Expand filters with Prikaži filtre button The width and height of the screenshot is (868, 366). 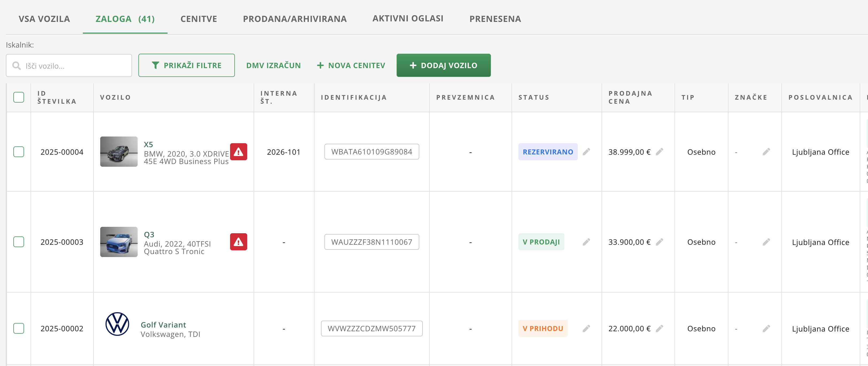(x=186, y=65)
